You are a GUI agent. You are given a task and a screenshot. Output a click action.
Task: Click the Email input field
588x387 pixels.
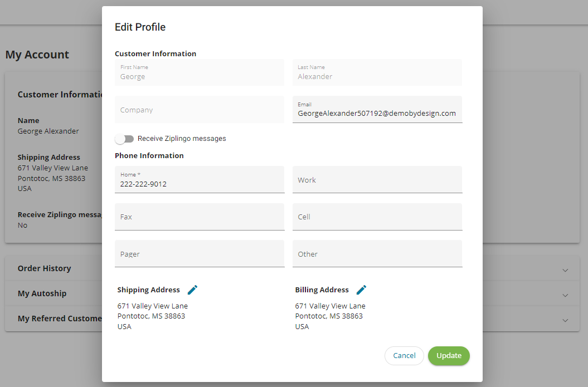tap(377, 113)
